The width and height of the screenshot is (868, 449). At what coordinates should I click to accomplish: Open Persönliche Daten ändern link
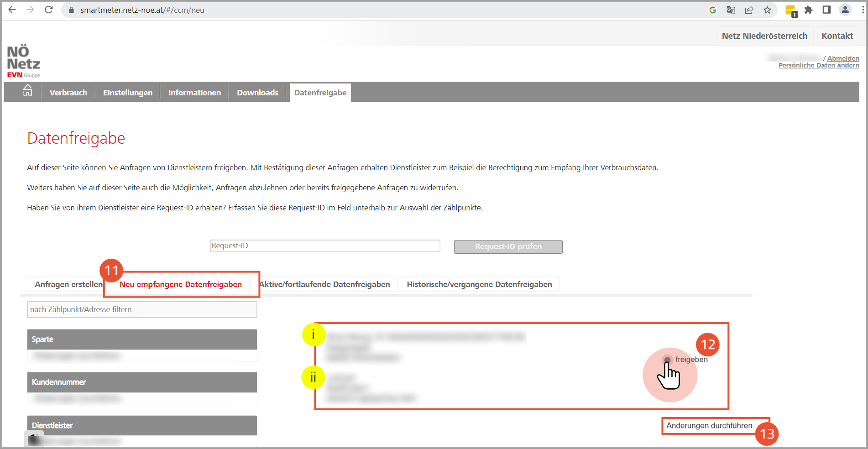click(819, 65)
